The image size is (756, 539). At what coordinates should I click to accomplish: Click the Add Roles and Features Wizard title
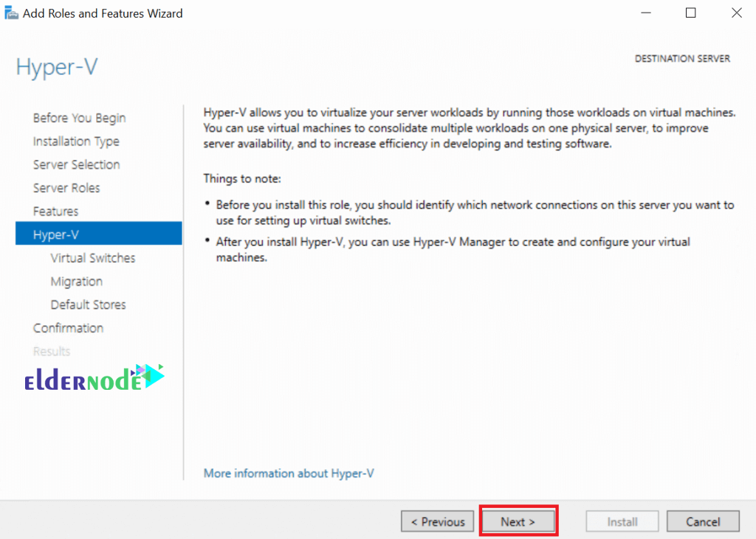(x=103, y=13)
